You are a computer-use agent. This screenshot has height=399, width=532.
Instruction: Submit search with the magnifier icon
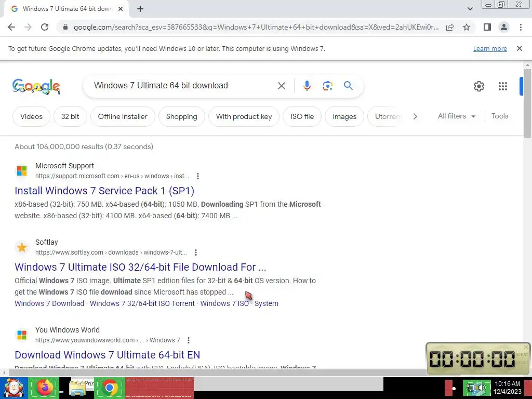348,86
